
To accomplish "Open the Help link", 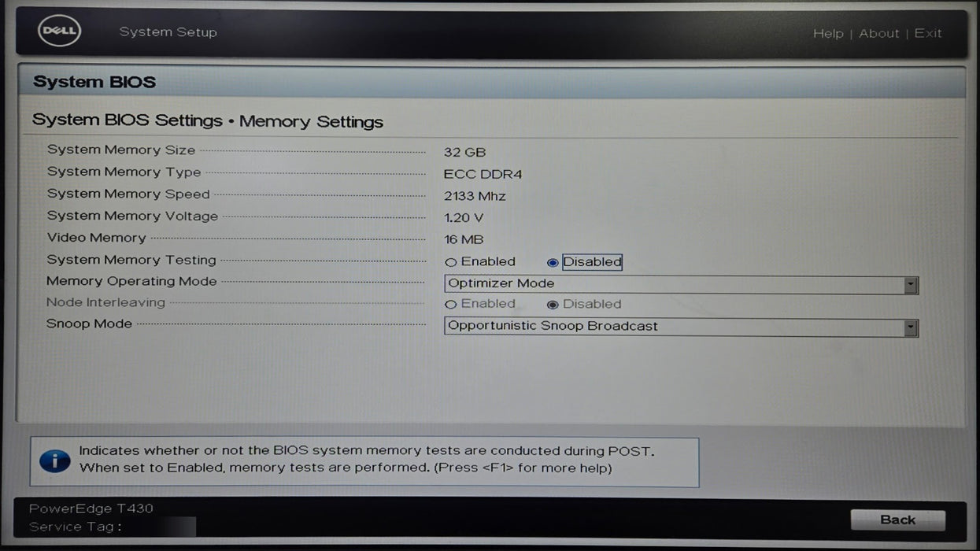I will click(827, 33).
